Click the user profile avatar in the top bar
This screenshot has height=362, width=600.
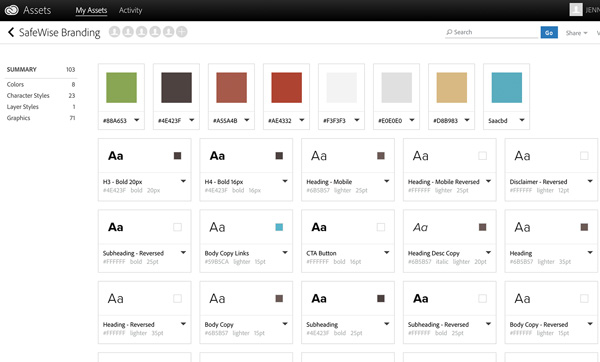576,10
